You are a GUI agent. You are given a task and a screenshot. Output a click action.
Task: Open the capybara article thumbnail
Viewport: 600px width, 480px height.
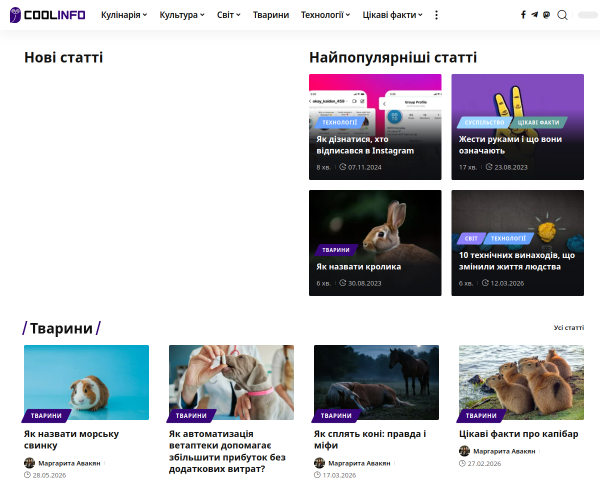521,382
